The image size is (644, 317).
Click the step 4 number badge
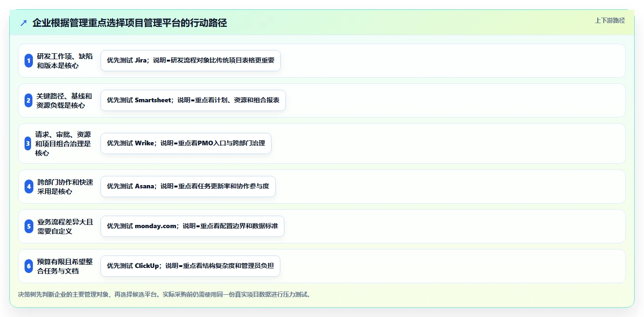pos(29,186)
